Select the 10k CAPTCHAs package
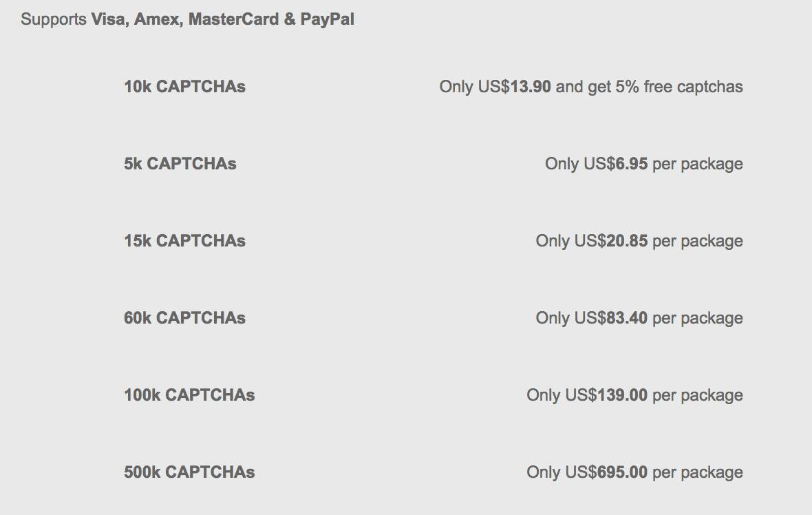This screenshot has width=812, height=515. (x=184, y=87)
